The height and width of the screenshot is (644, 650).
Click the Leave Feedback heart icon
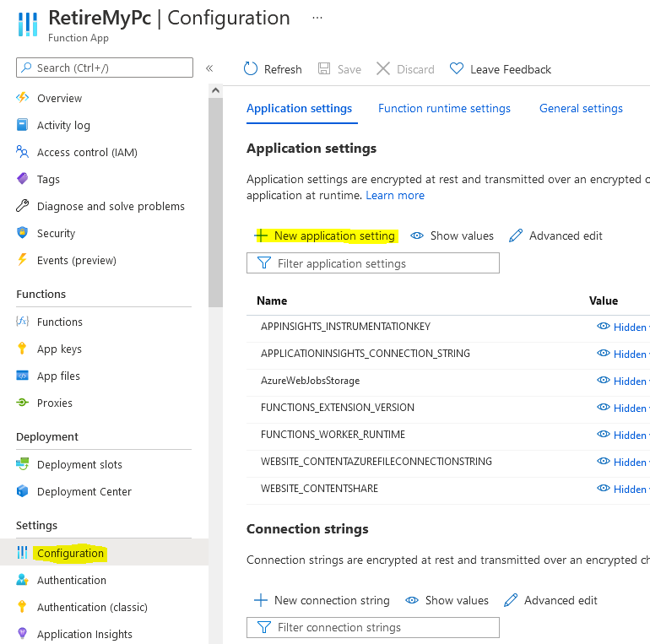click(x=457, y=68)
